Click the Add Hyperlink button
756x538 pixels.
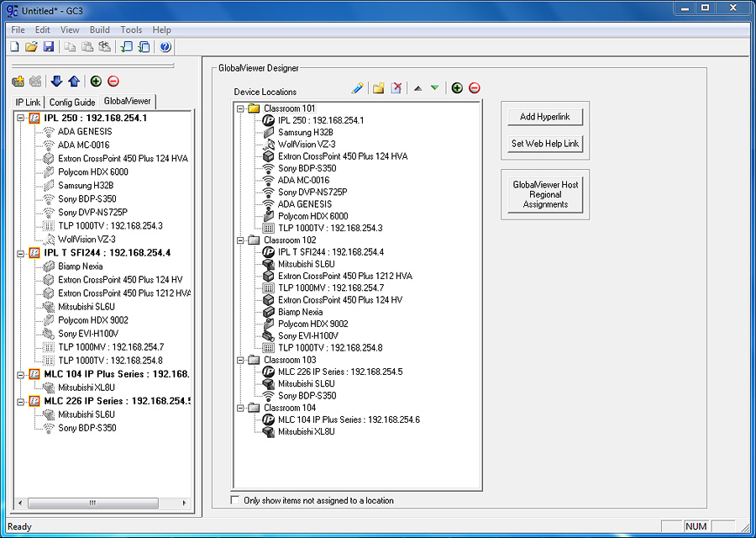[545, 117]
